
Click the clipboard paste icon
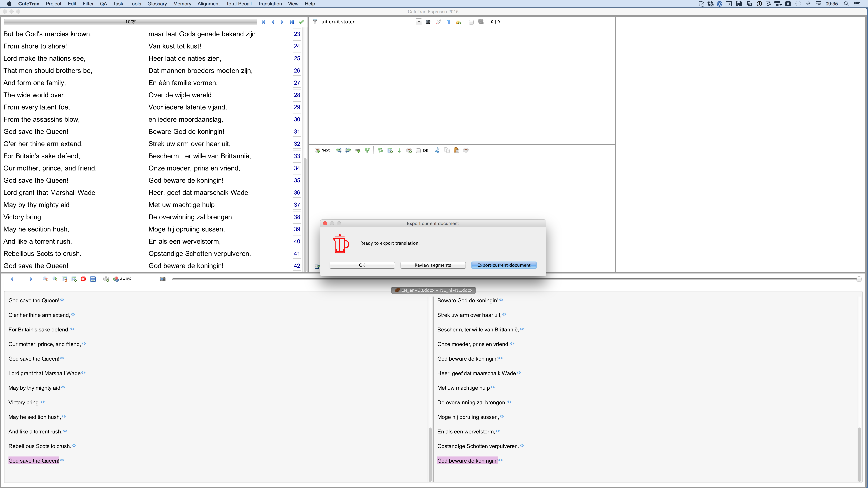point(456,150)
